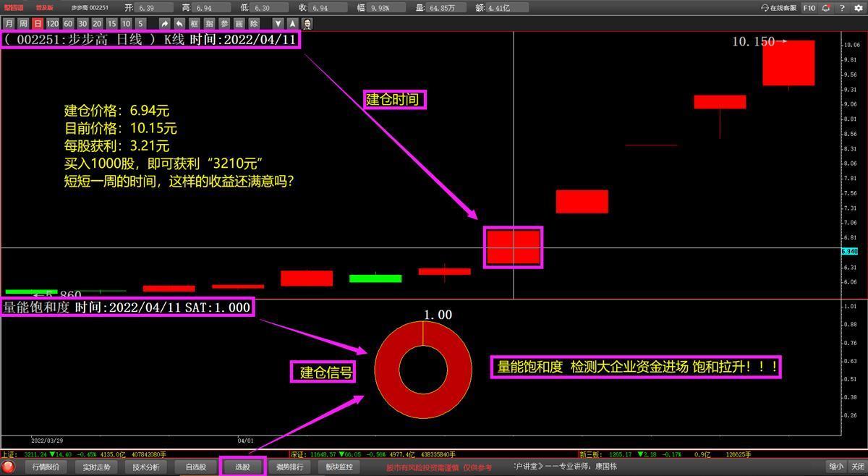Switch to monthly (月) K-line period
This screenshot has width=868, height=476.
[8, 24]
